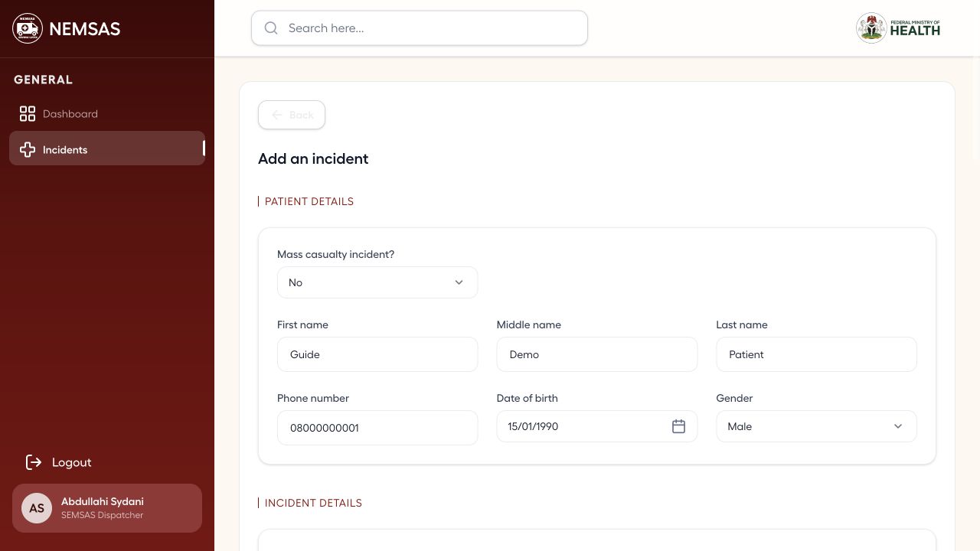Click the GENERAL sidebar heading

click(44, 80)
